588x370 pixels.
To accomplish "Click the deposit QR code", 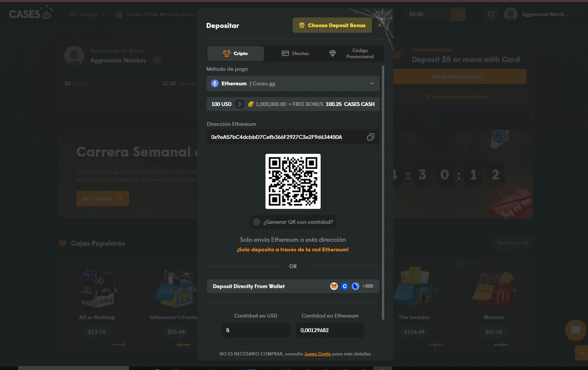I will pos(293,181).
